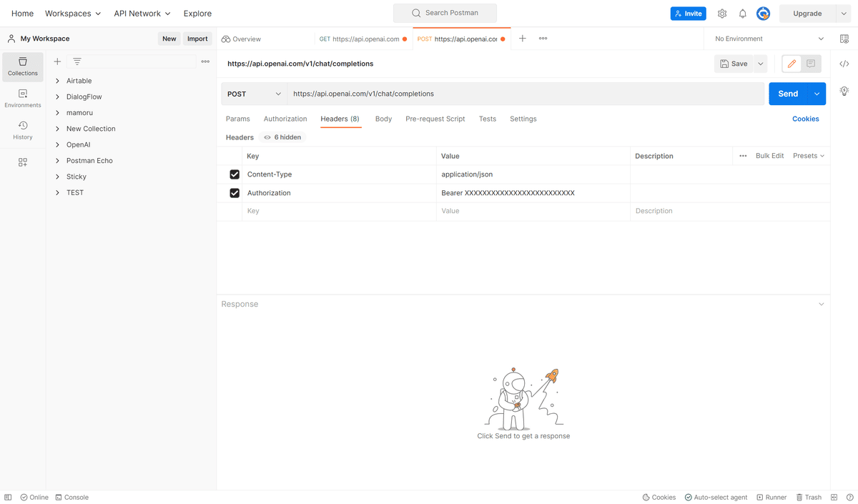Go to the Explore page
Viewport: 858px width, 504px height.
[x=197, y=14]
